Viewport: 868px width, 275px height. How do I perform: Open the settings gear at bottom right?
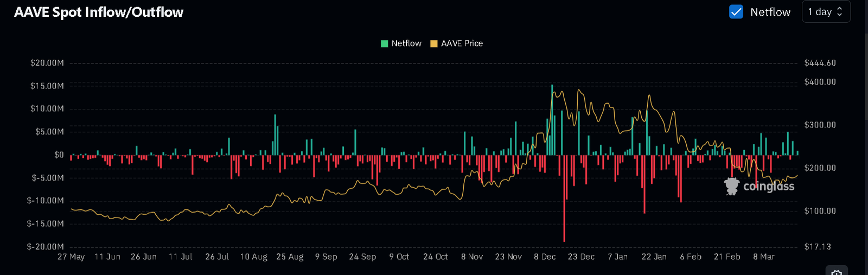point(836,272)
